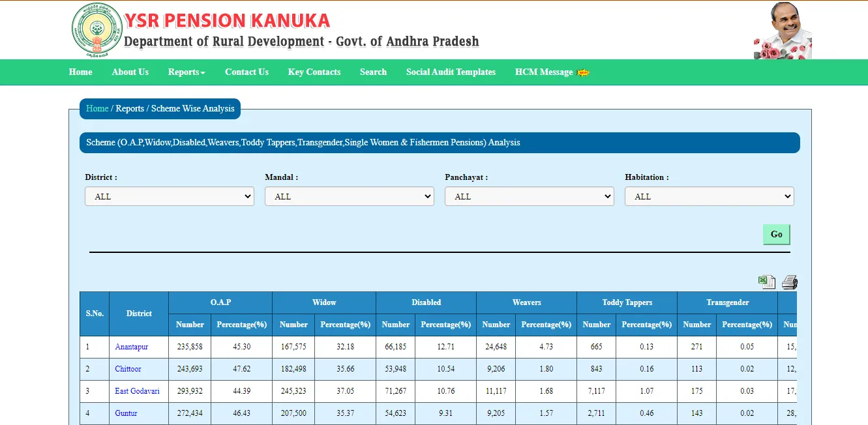Click the District column header in table
Image resolution: width=868 pixels, height=425 pixels.
click(x=139, y=314)
